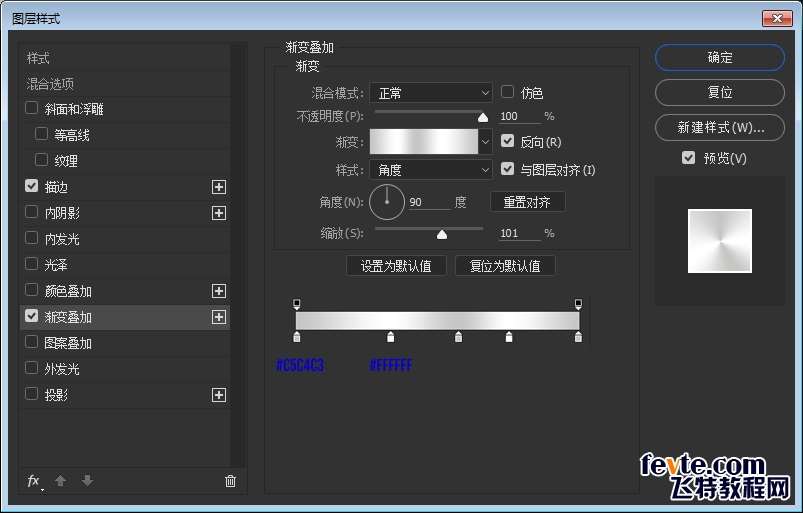The image size is (803, 513).
Task: Select 混合选项 in the left list
Action: tap(125, 83)
